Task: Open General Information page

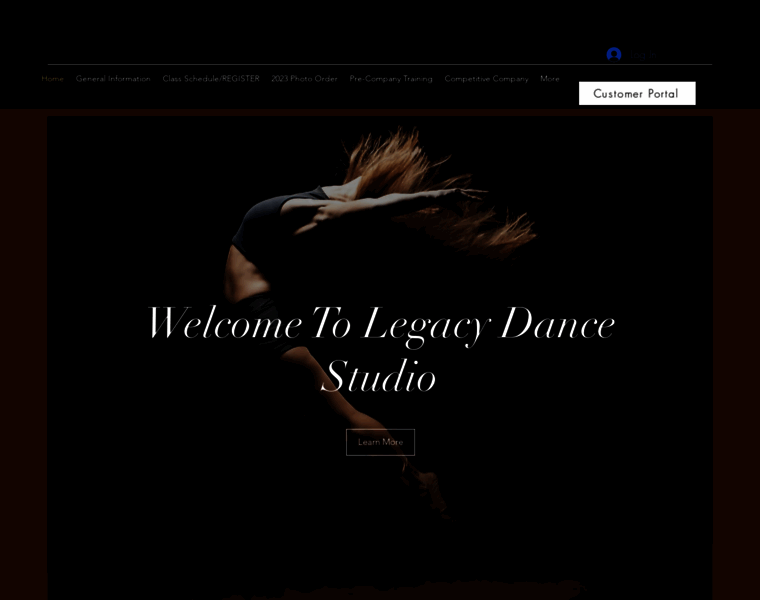Action: (x=113, y=79)
